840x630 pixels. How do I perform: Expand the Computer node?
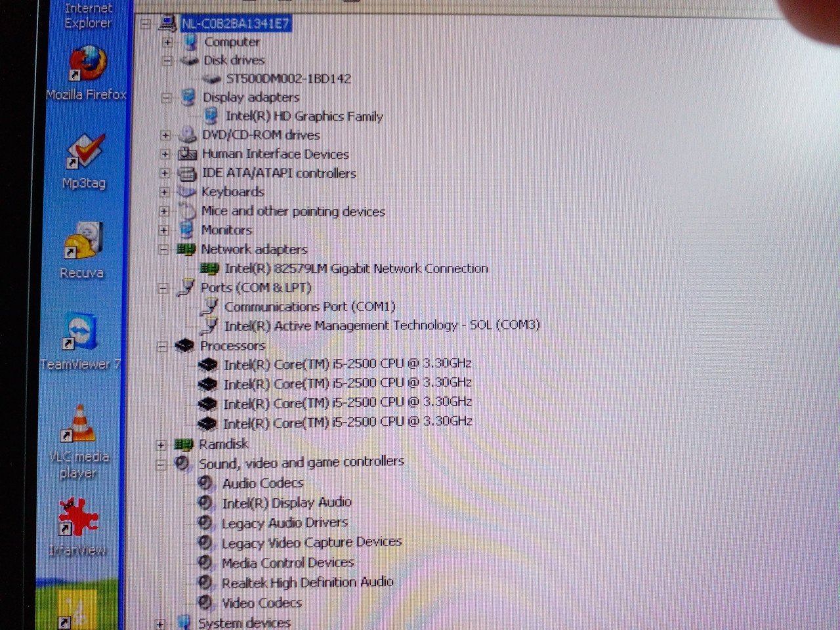click(168, 43)
